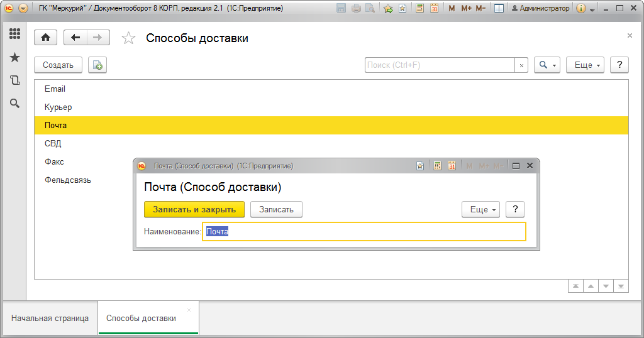Screen dimensions: 644x338
Task: Create new item by copying icon
Action: pos(97,65)
